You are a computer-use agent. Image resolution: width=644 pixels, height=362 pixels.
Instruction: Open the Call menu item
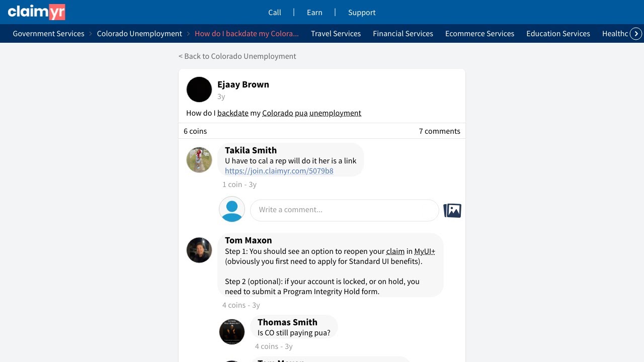pos(275,13)
